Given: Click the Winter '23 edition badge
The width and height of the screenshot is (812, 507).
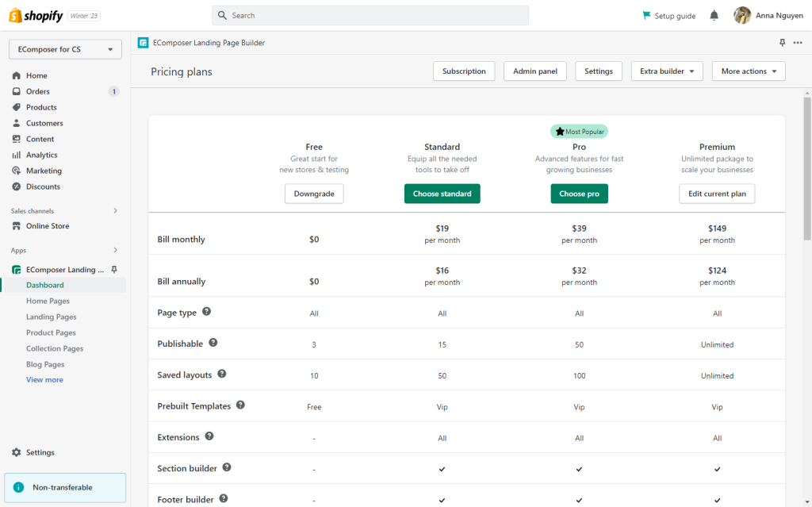Looking at the screenshot, I should (x=84, y=16).
